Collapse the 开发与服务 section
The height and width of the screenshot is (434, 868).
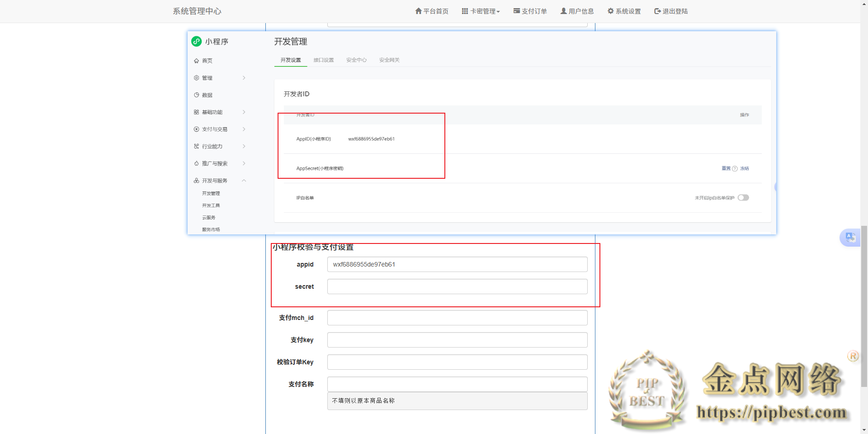click(x=244, y=180)
